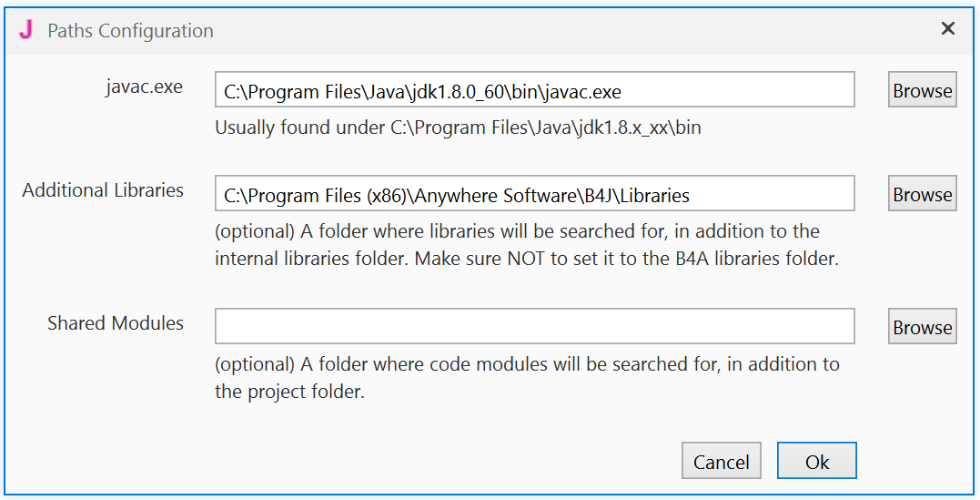Click the '(optional) A folder where libraries' line

point(517,231)
